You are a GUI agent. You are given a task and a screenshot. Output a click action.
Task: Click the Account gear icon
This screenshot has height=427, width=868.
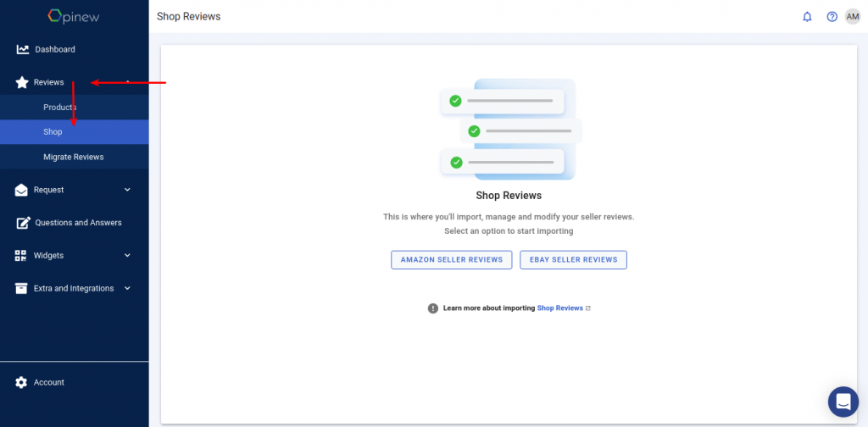[x=21, y=382]
